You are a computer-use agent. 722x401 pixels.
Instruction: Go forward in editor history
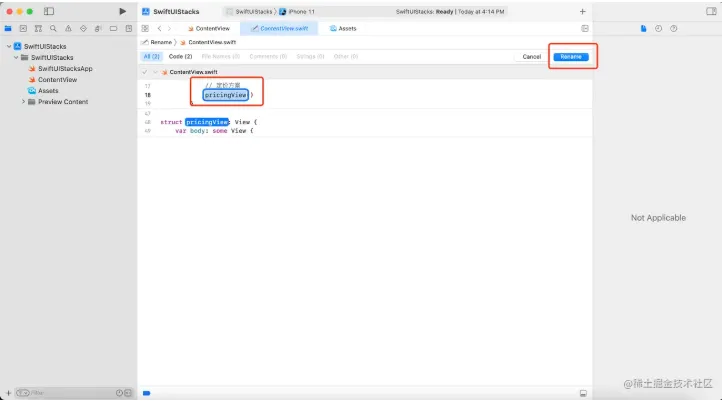[169, 29]
